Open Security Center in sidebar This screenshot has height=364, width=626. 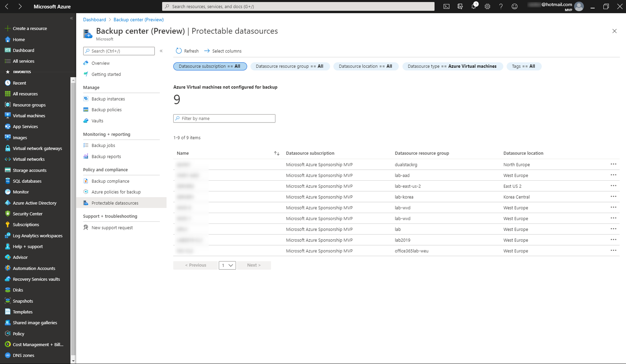[x=28, y=214]
